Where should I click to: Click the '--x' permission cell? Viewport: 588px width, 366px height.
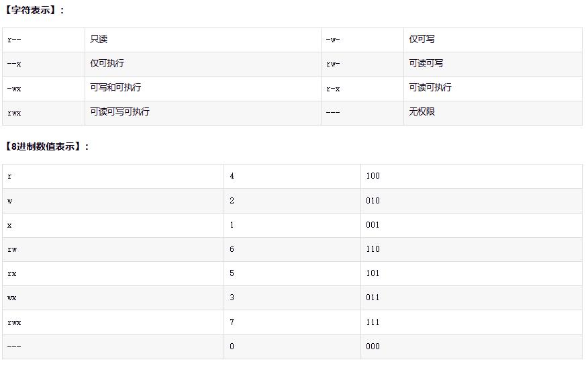[x=14, y=64]
